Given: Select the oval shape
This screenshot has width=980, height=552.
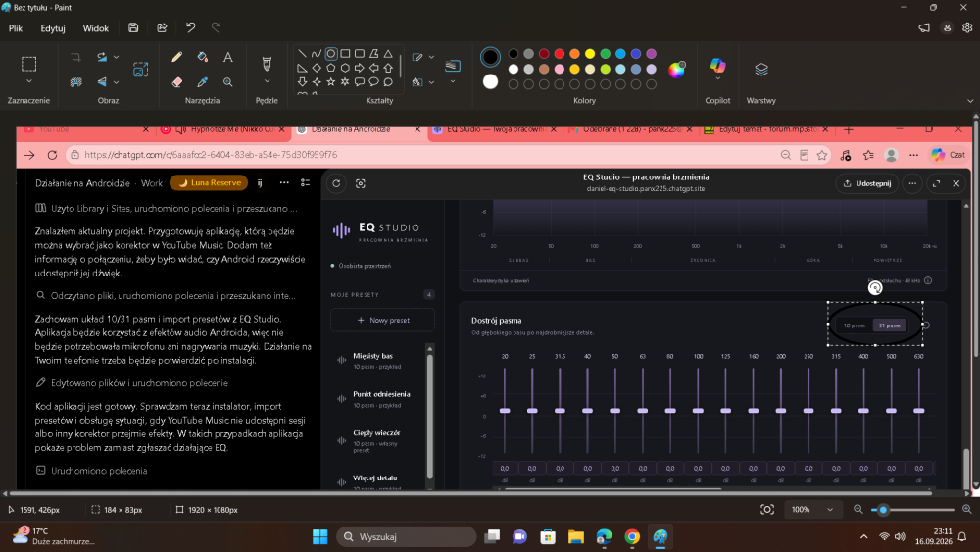Looking at the screenshot, I should (x=331, y=54).
